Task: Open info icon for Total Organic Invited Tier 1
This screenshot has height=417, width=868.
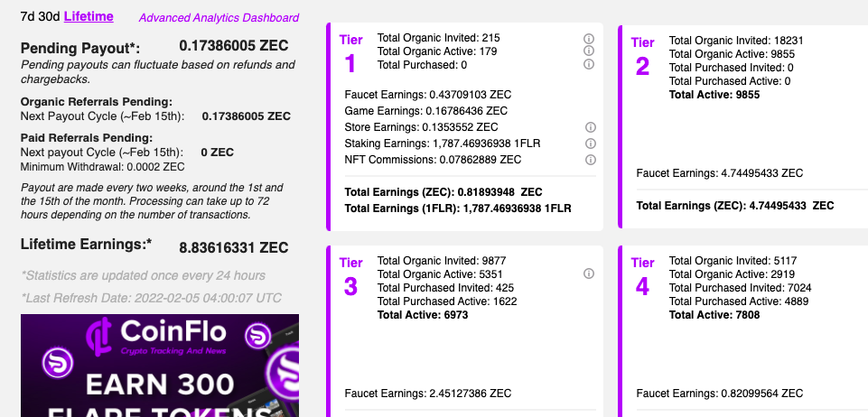Action: pyautogui.click(x=589, y=38)
